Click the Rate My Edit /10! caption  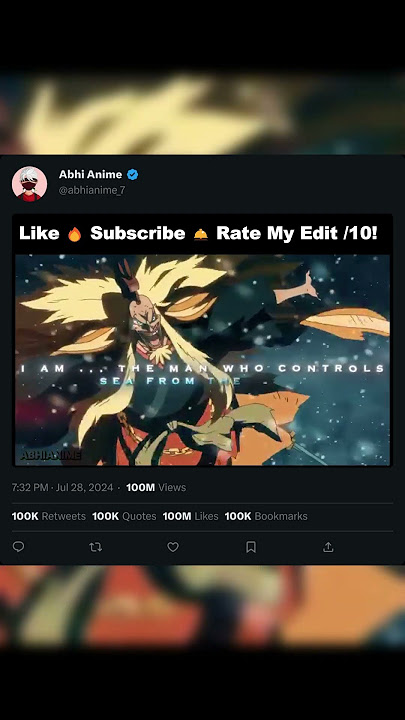click(x=297, y=233)
